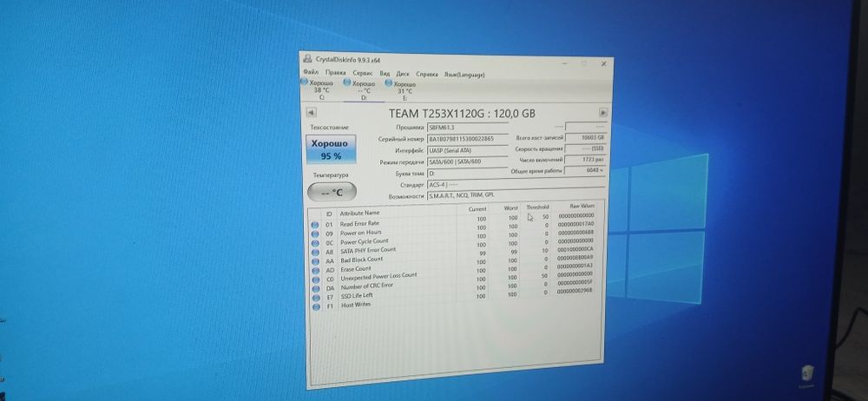Select disk C: at 38 °C
This screenshot has height=401, width=868.
point(317,89)
